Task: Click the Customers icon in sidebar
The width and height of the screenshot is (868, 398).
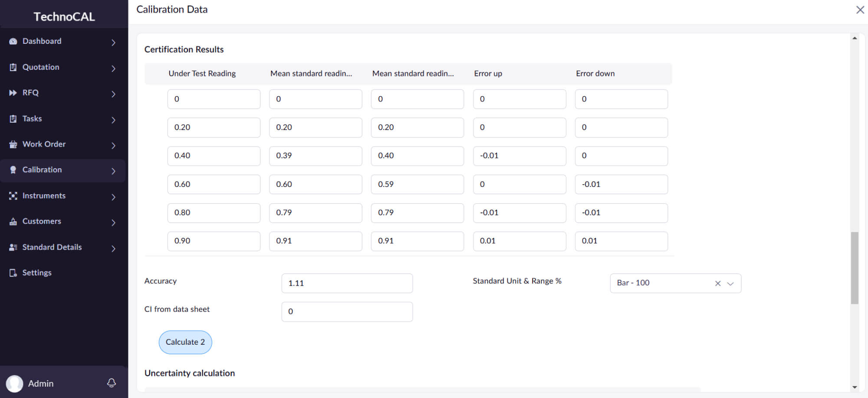Action: (x=13, y=222)
